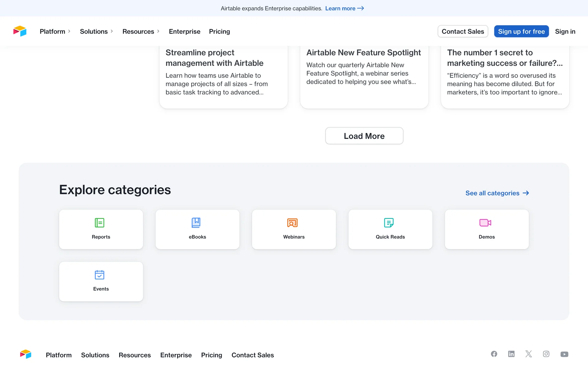This screenshot has width=588, height=368.
Task: Open the eBooks category icon
Action: tap(196, 223)
